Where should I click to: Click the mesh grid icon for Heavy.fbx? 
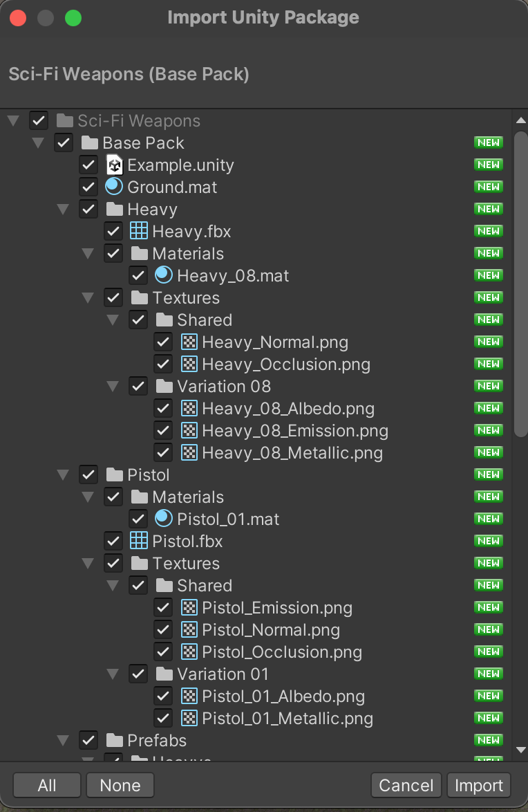(x=139, y=231)
